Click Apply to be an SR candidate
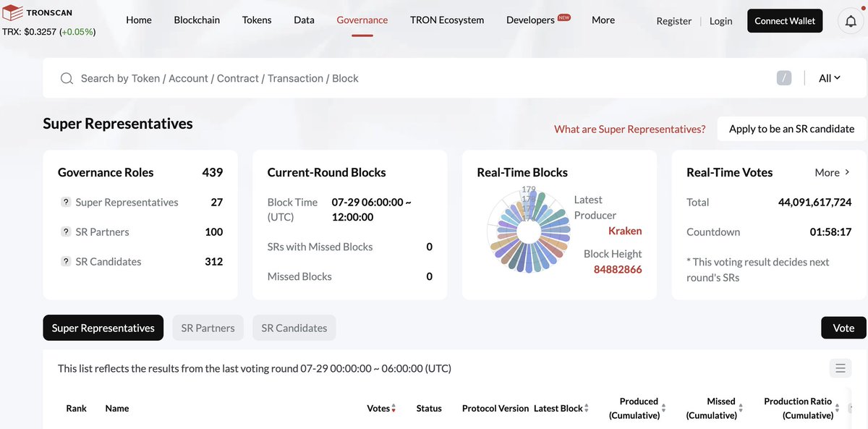The width and height of the screenshot is (868, 429). [x=792, y=129]
